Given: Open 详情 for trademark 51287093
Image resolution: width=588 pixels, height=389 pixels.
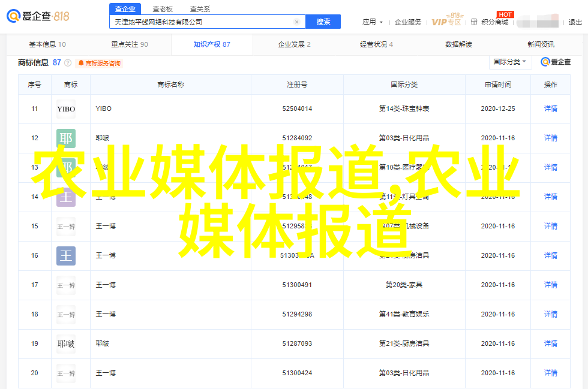Looking at the screenshot, I should tap(551, 343).
